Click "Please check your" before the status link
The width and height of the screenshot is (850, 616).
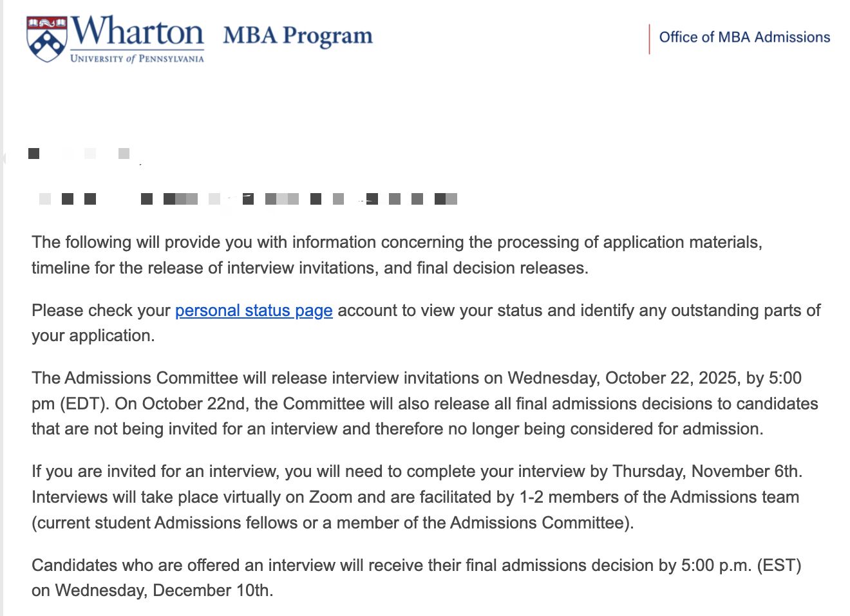(x=101, y=311)
